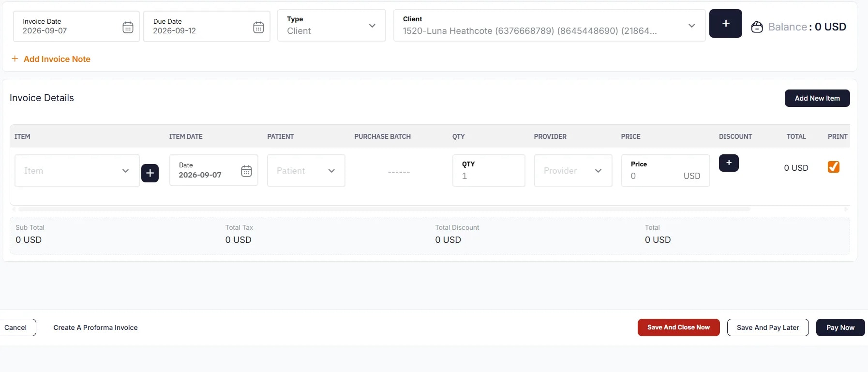Click the Invoice Date field value 2026-09-07
868x372 pixels.
tap(45, 30)
